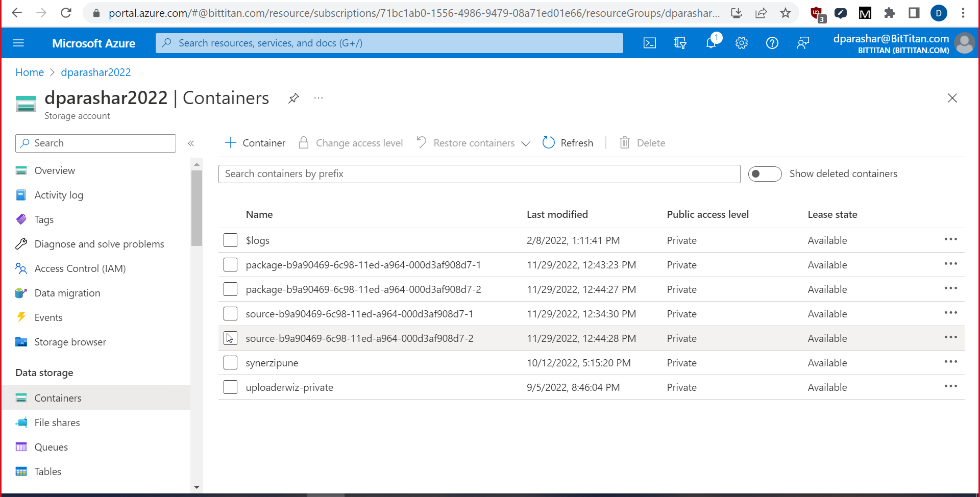Open the Help question mark icon
The width and height of the screenshot is (980, 497).
772,43
